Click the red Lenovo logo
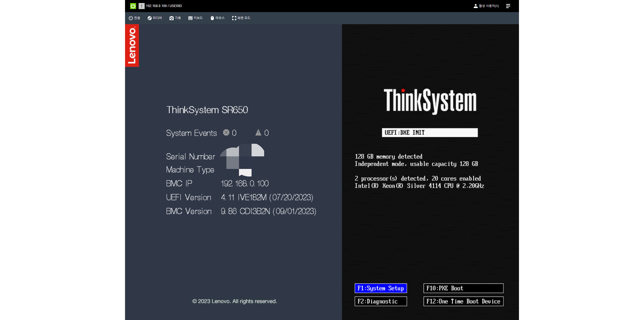 (x=132, y=46)
